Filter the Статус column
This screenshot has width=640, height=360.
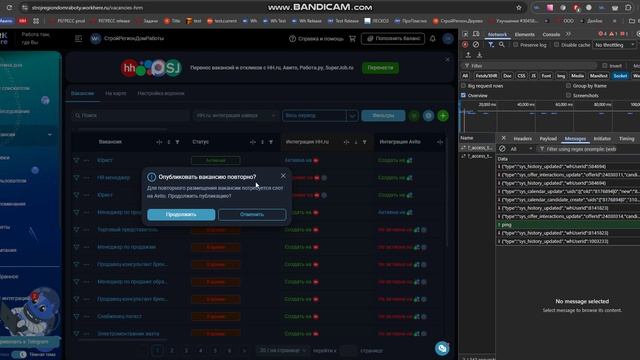pos(271,142)
